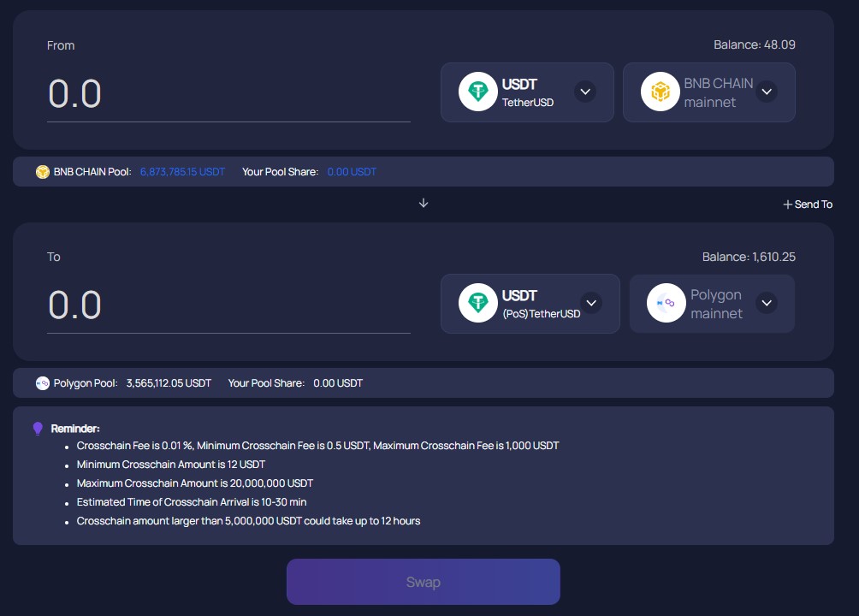Click the BNB CHAIN mainnet network name
The height and width of the screenshot is (616, 859).
pos(718,92)
